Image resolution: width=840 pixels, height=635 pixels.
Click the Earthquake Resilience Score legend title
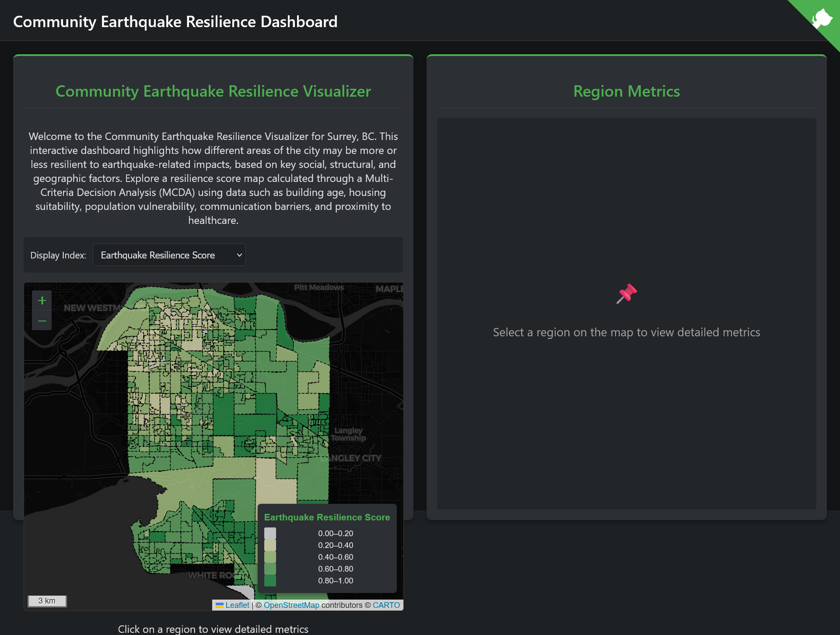(327, 517)
